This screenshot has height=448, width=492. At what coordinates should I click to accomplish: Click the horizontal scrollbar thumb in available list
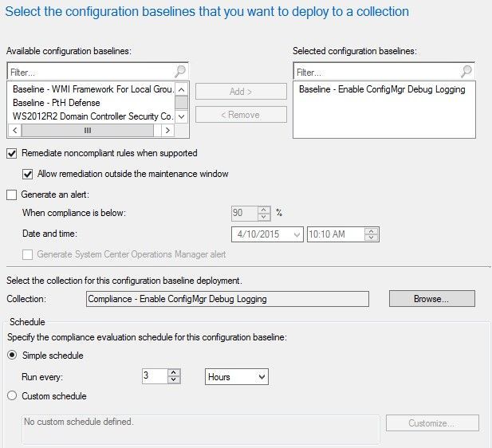click(x=88, y=130)
